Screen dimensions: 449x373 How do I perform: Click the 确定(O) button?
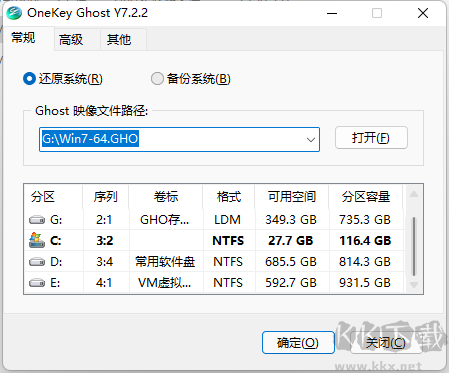pos(298,342)
